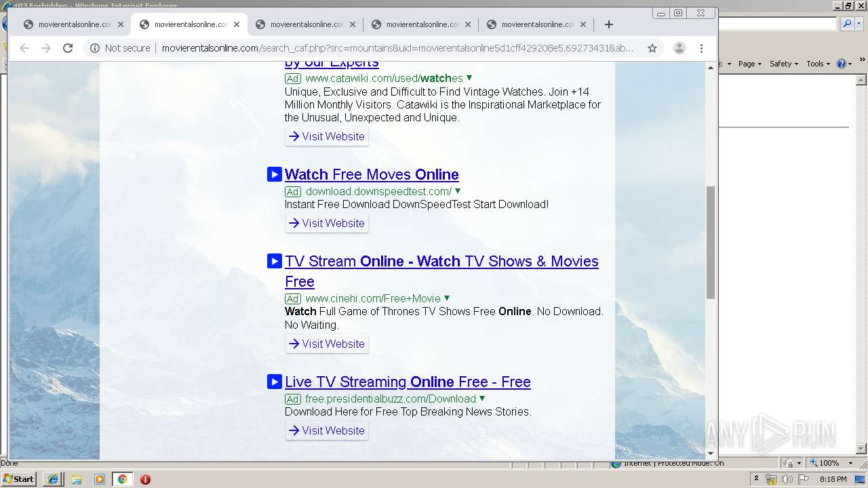Click the red stop-sign taskbar icon
Image resolution: width=868 pixels, height=488 pixels.
145,479
